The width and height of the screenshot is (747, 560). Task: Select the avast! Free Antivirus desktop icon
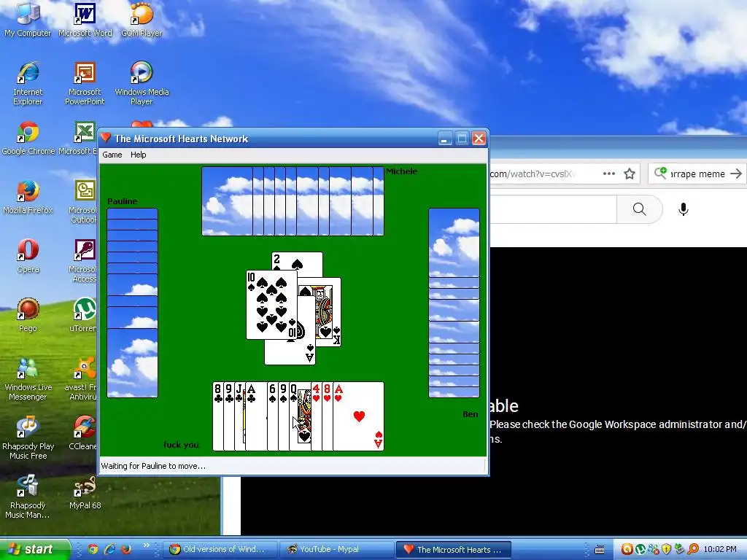coord(81,379)
